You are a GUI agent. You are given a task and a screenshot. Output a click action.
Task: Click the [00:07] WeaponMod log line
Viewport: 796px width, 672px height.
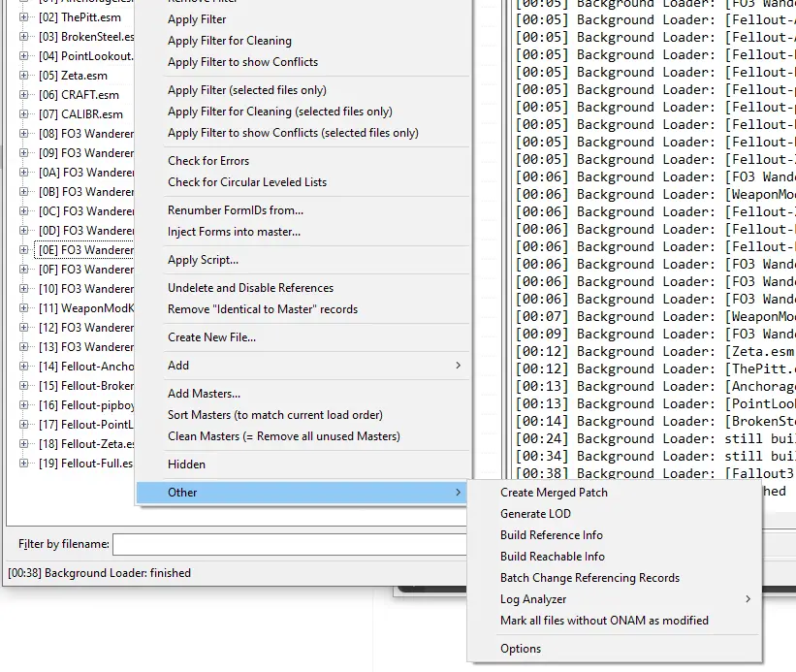tap(654, 317)
